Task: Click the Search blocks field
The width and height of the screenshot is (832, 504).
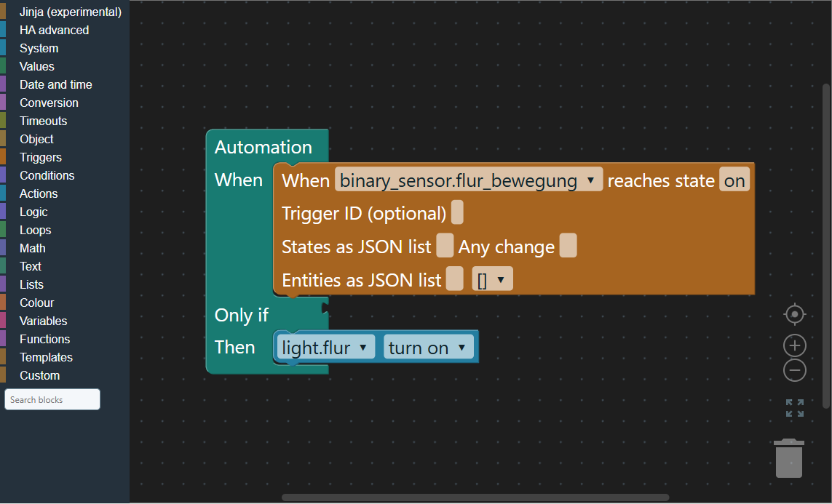Action: point(52,399)
